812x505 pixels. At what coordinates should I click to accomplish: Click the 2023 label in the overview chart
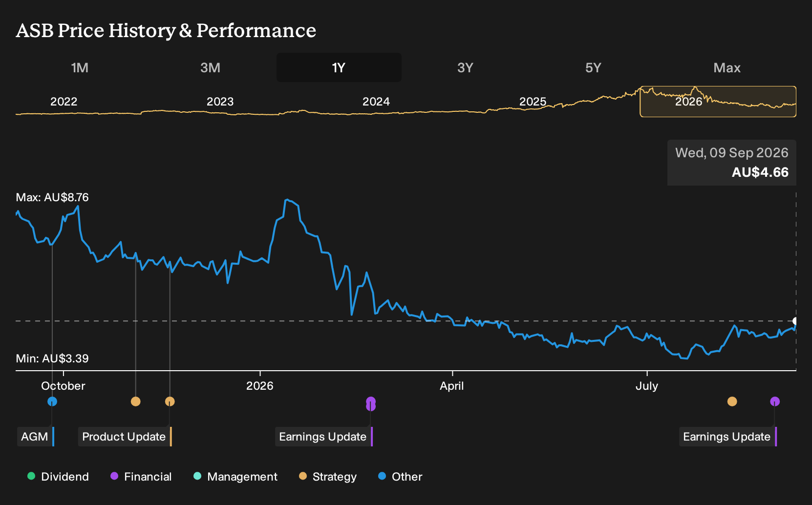(220, 102)
